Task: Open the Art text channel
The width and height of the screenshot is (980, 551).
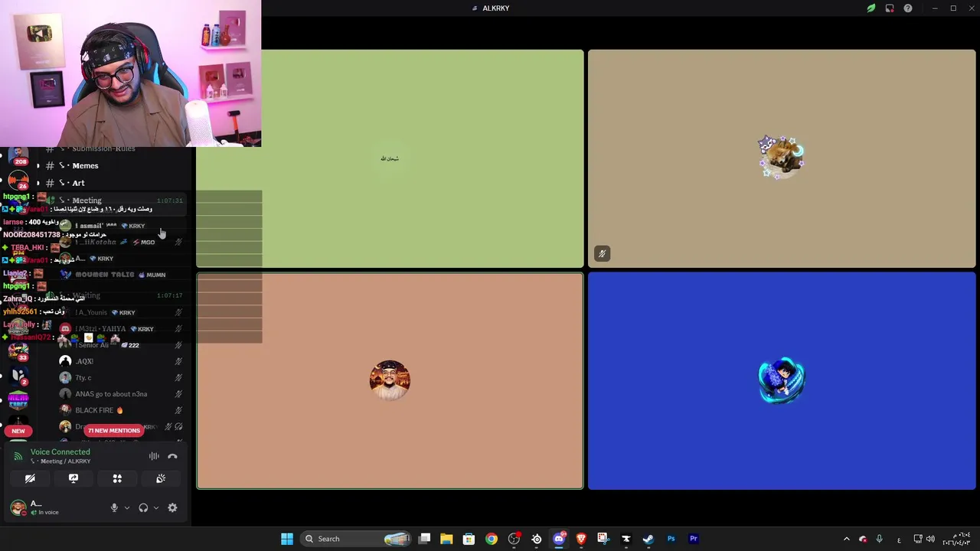Action: [78, 183]
